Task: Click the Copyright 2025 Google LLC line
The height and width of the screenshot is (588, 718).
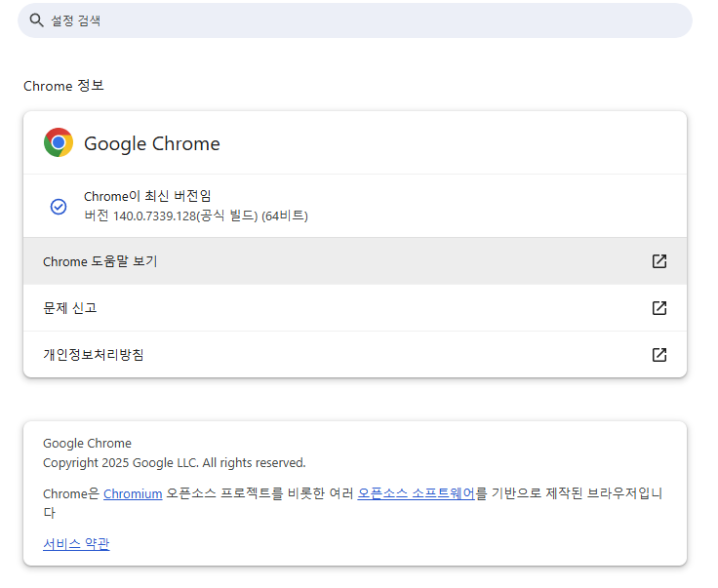Action: [x=174, y=462]
